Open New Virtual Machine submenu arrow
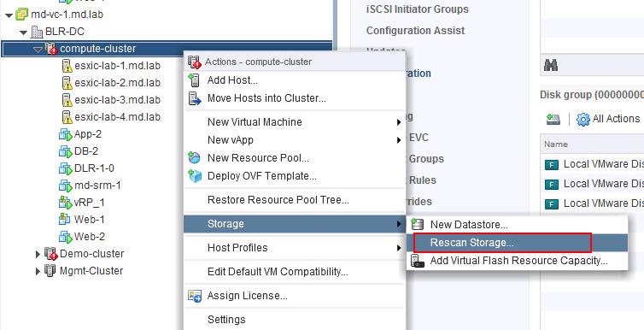 [x=398, y=122]
